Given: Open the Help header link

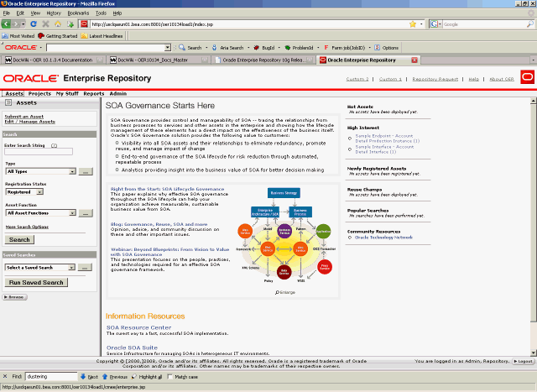Looking at the screenshot, I should coord(473,79).
